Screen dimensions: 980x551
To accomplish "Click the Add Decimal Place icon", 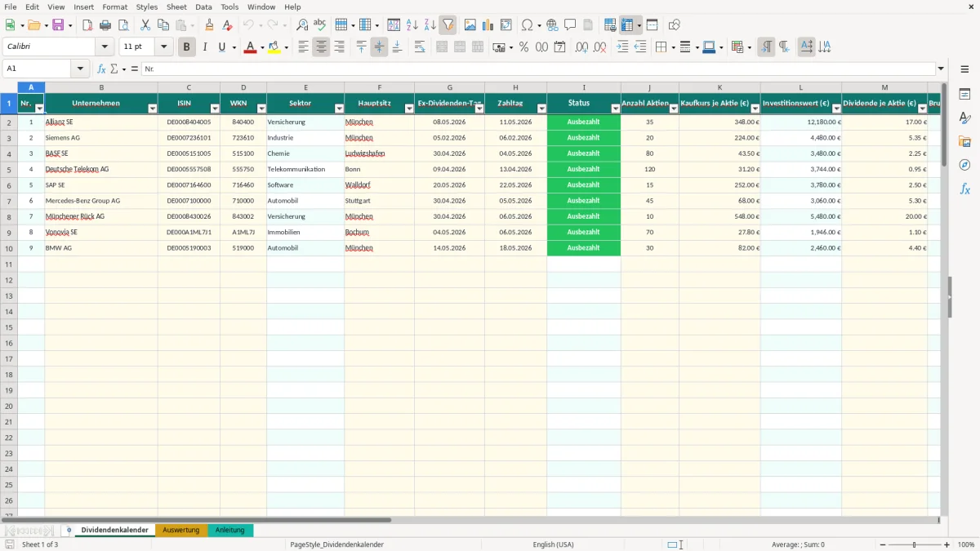I will tap(581, 47).
